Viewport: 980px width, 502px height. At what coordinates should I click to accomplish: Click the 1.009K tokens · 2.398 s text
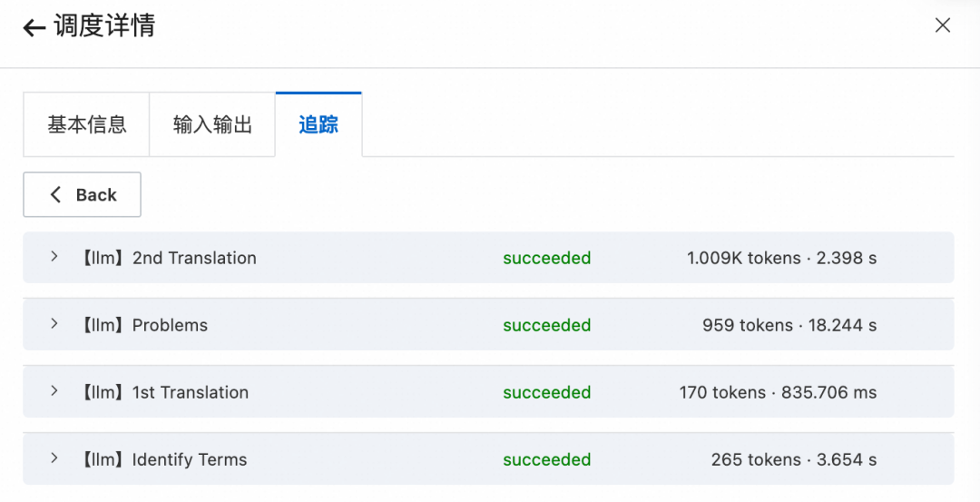(781, 258)
